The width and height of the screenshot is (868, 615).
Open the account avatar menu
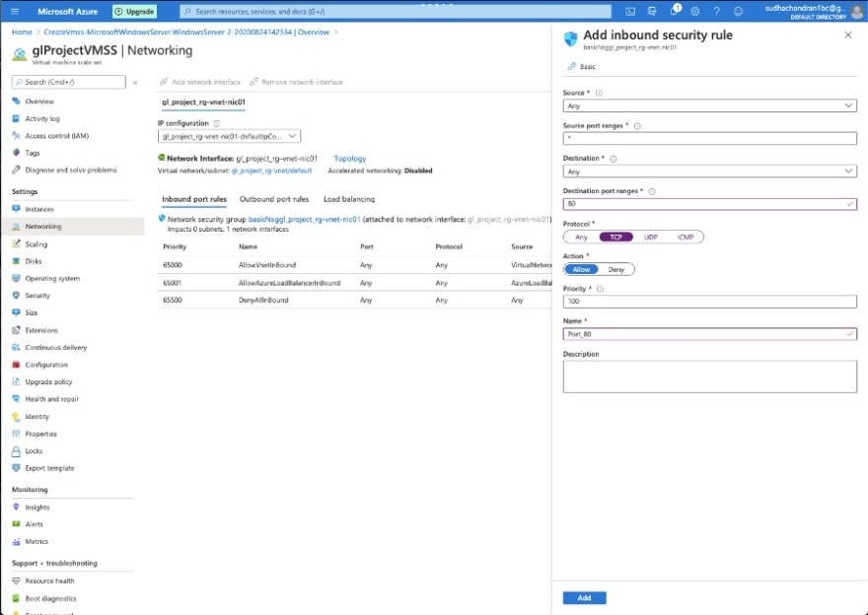click(856, 11)
